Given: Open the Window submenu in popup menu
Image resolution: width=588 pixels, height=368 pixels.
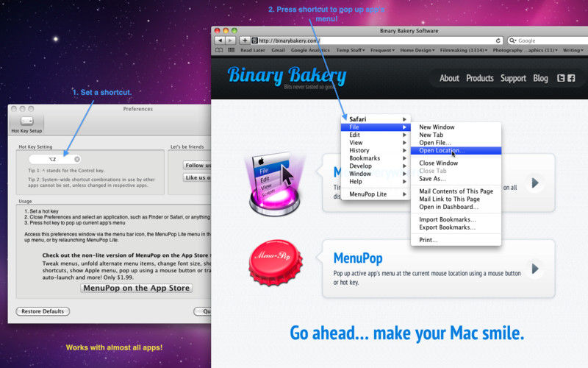Looking at the screenshot, I should pyautogui.click(x=376, y=174).
